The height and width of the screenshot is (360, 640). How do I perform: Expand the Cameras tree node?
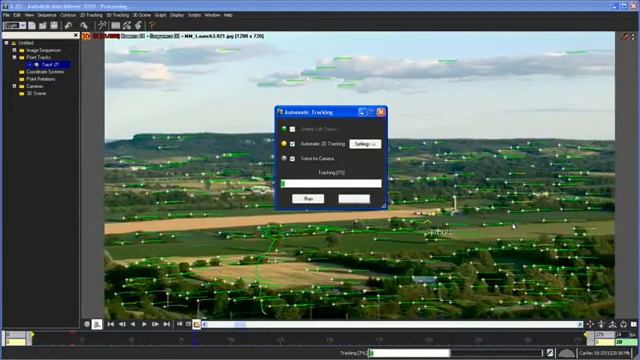(x=14, y=86)
